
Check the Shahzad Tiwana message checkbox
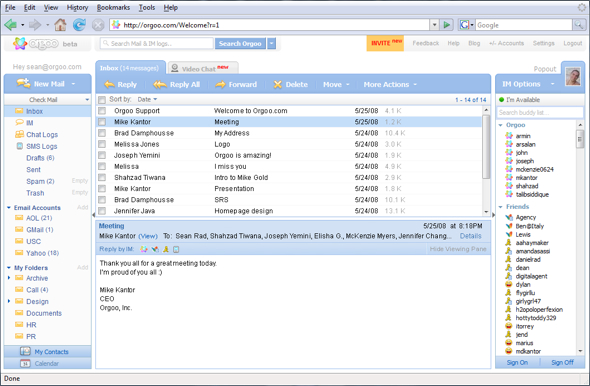[102, 177]
